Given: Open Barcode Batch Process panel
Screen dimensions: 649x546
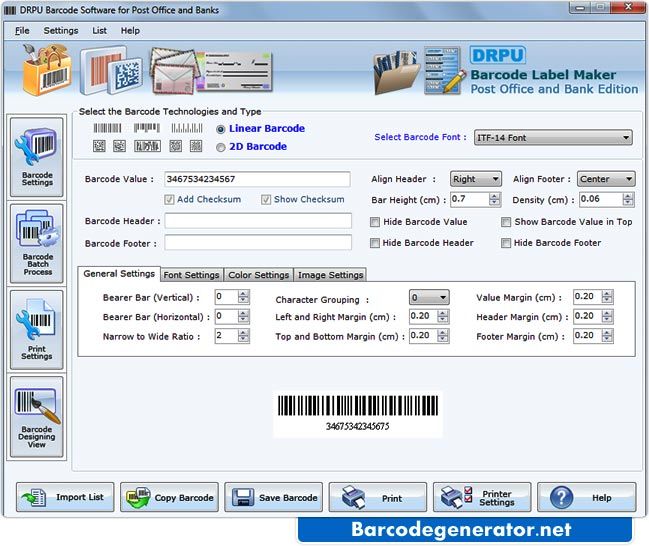Looking at the screenshot, I should [x=37, y=243].
